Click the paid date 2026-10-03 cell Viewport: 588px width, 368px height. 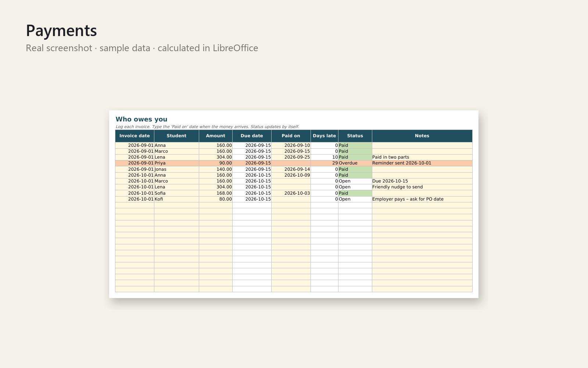coord(291,193)
